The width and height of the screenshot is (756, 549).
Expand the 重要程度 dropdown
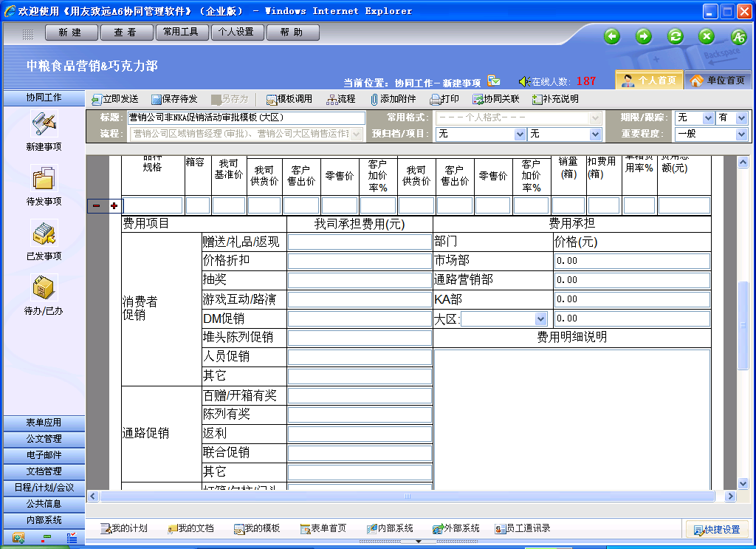(x=741, y=134)
